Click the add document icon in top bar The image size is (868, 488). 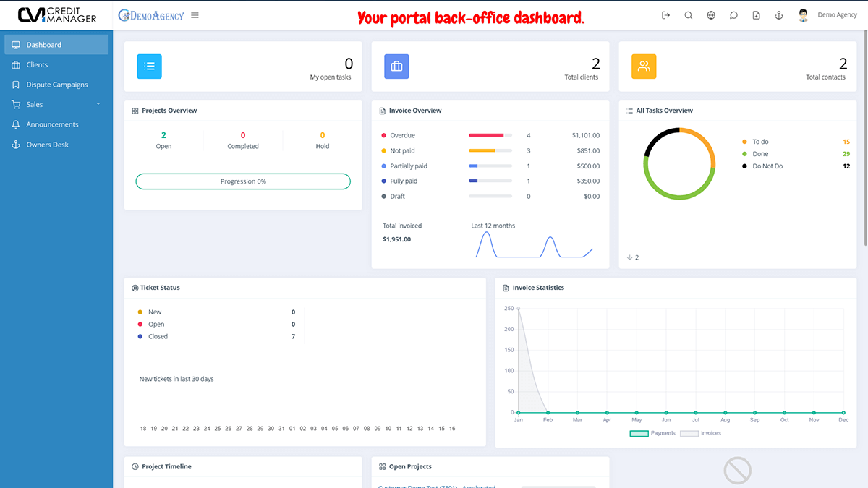756,14
